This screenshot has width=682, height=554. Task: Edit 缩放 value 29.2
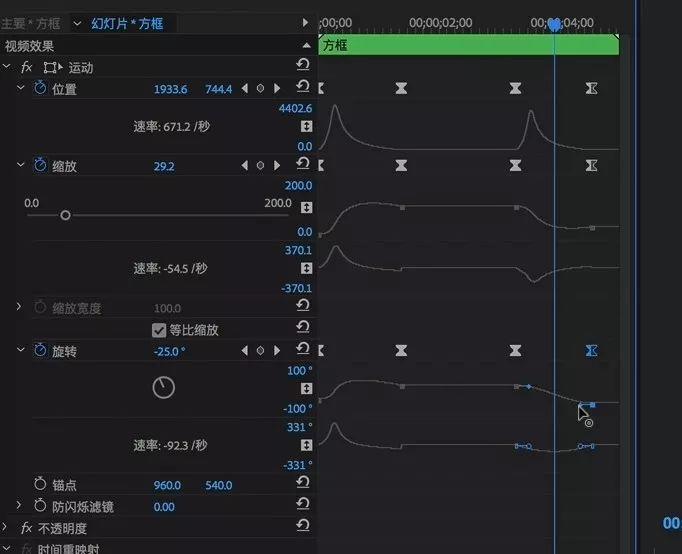[164, 167]
